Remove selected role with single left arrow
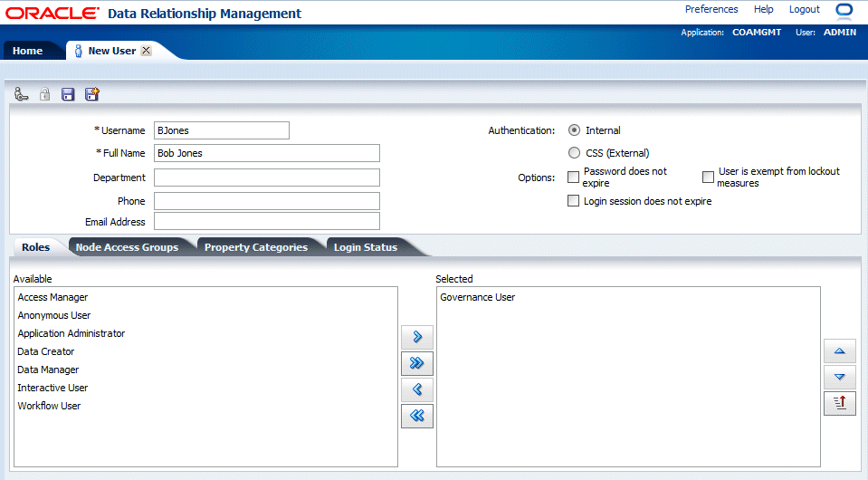Screen dimensions: 868x480 [417, 389]
